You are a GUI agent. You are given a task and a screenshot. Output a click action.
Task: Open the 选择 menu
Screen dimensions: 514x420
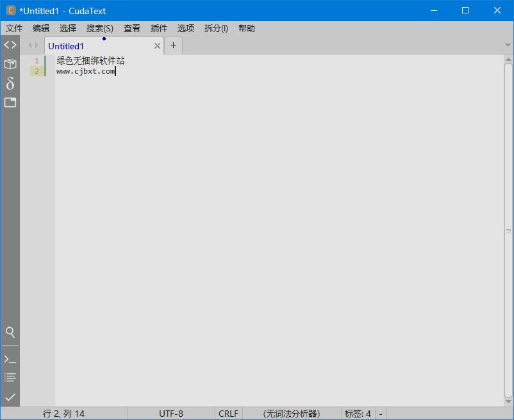[x=68, y=28]
